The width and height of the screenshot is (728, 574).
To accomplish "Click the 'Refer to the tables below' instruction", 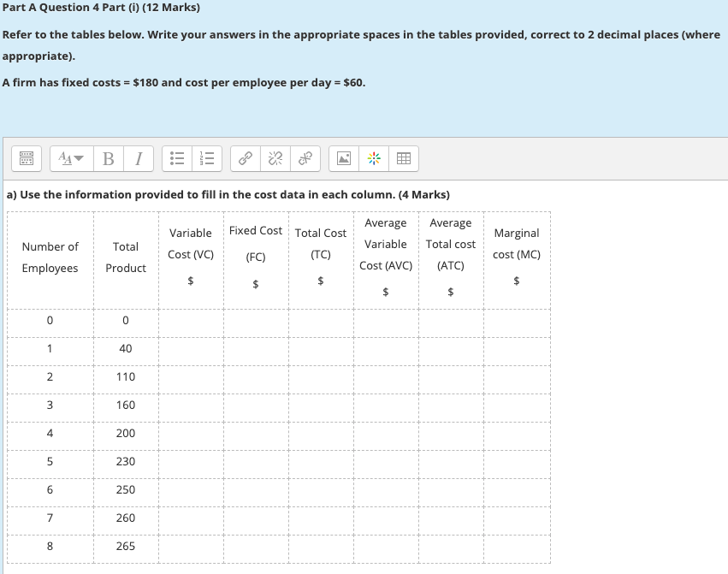I will (361, 45).
